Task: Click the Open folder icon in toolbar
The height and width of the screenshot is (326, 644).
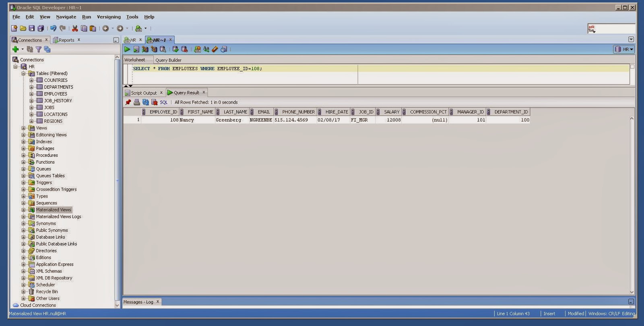Action: point(23,28)
